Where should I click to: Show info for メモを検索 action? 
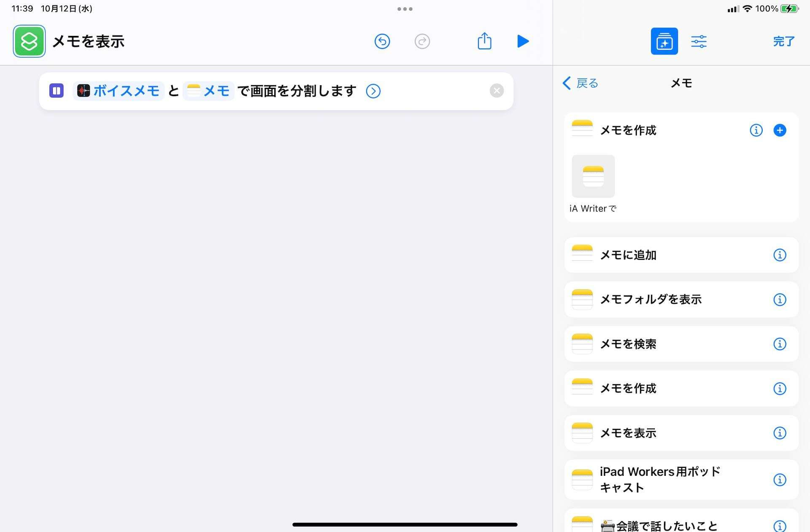779,344
